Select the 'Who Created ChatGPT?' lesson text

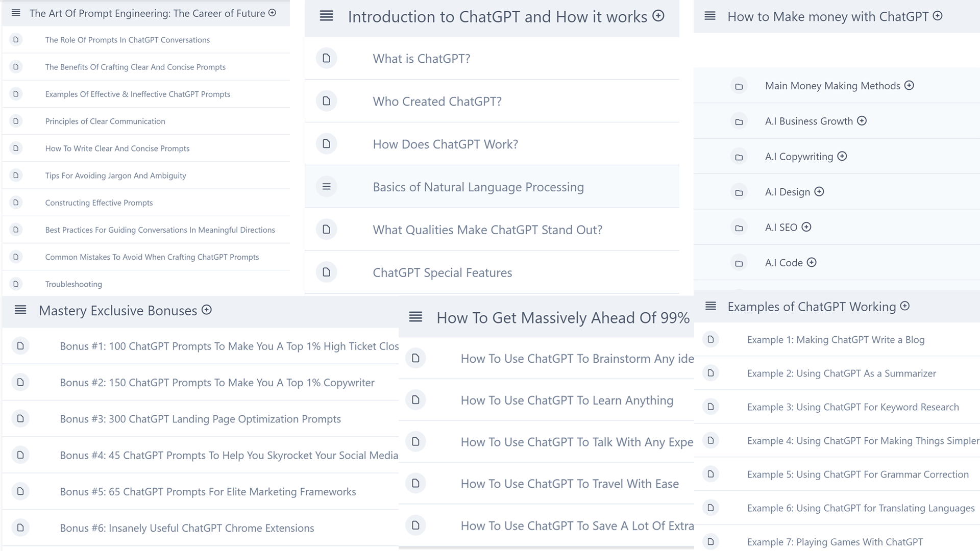pos(437,101)
